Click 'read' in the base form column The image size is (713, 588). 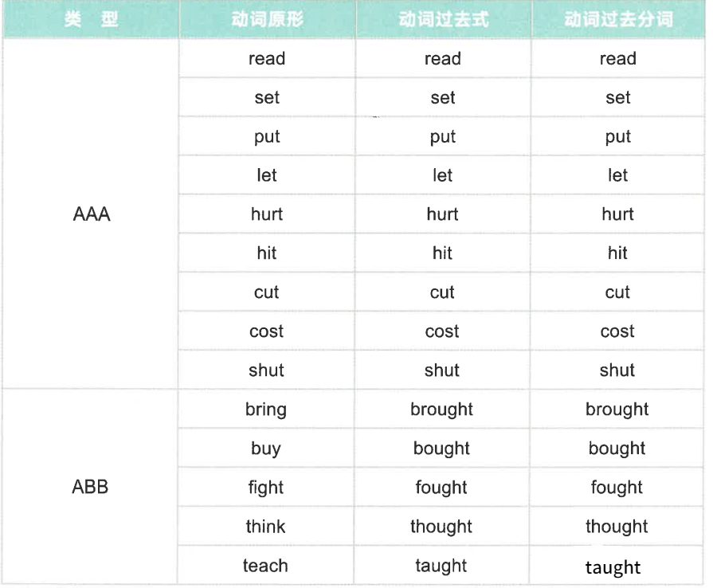coord(267,58)
